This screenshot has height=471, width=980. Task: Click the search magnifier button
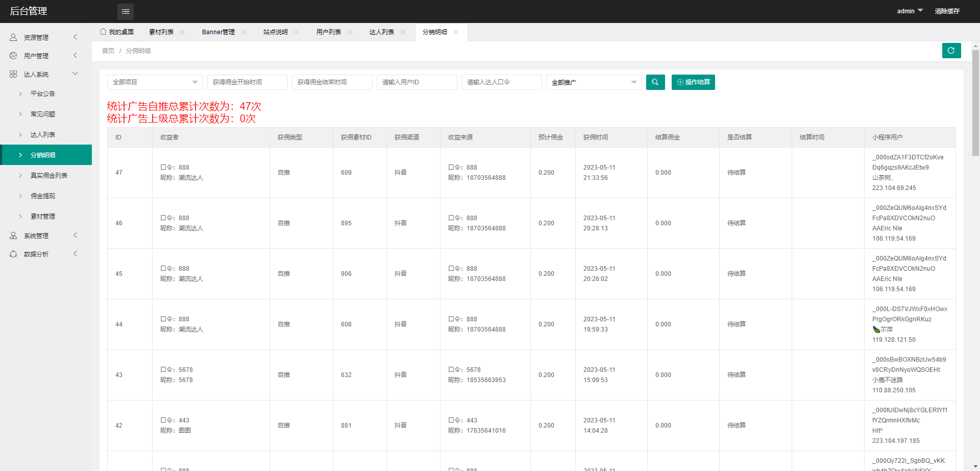(655, 82)
